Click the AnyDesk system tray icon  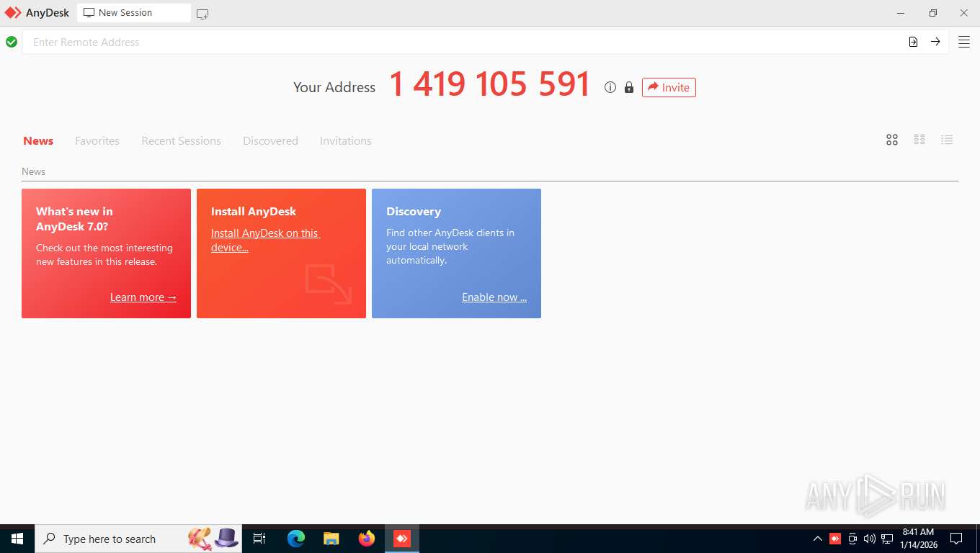tap(835, 539)
